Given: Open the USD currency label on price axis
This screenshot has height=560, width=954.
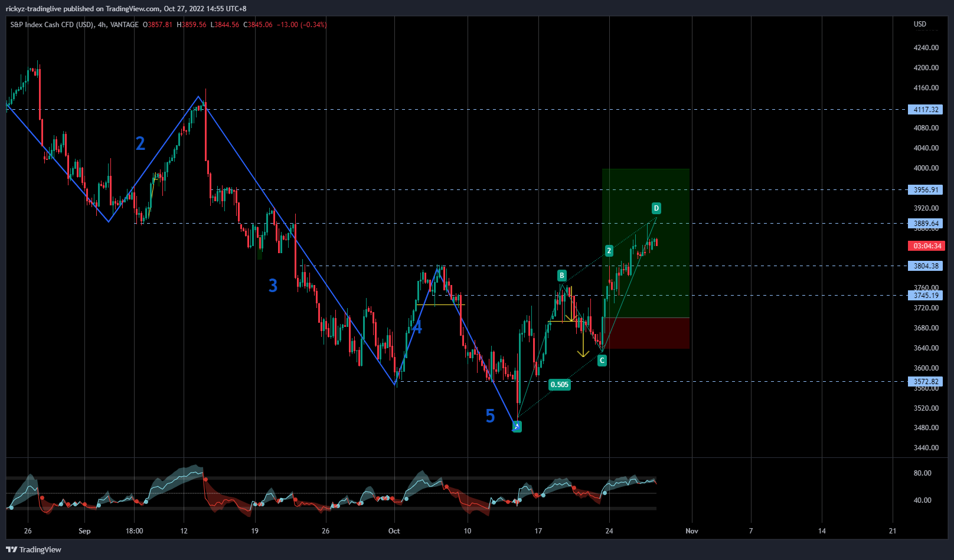Looking at the screenshot, I should pos(920,24).
